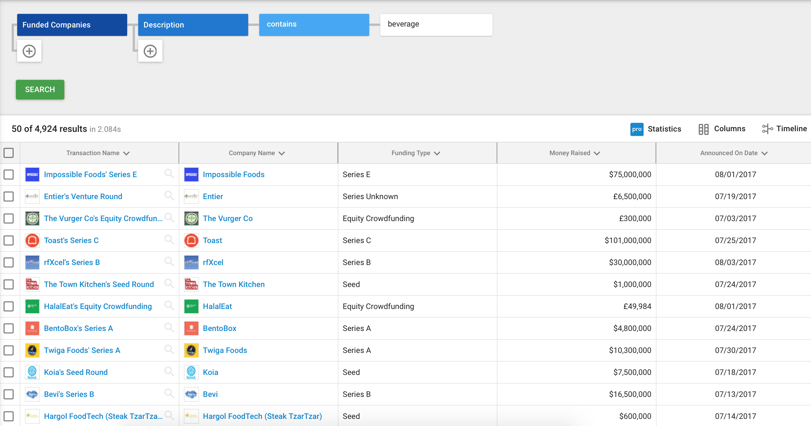Screen dimensions: 811x426
Task: Check the HalalEat's Equity Crowdfunding row
Action: [x=9, y=307]
